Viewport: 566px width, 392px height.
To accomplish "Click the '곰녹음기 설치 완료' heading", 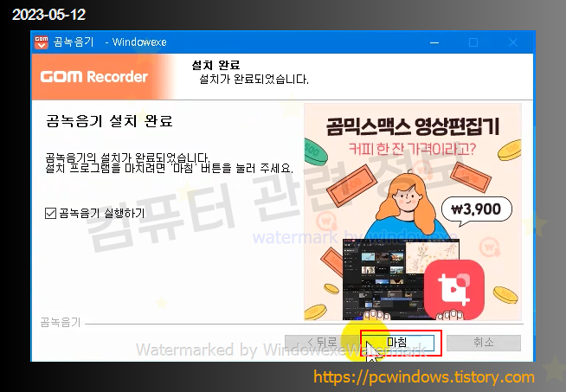I will [x=109, y=121].
